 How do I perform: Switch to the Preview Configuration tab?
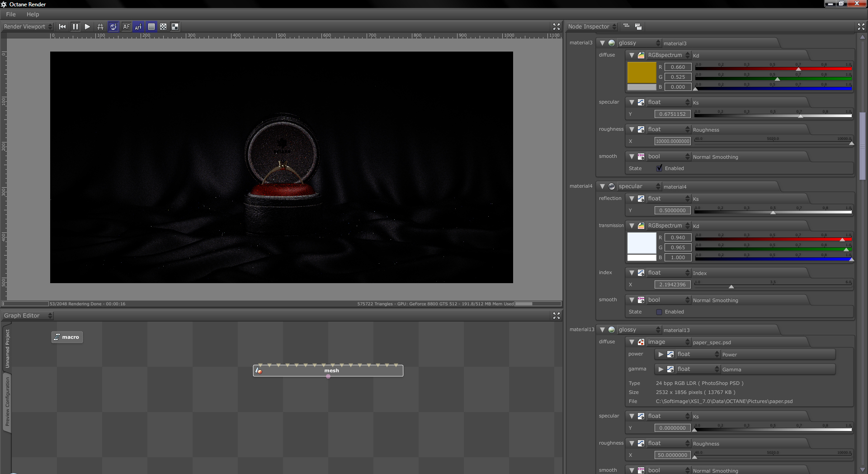pos(7,402)
